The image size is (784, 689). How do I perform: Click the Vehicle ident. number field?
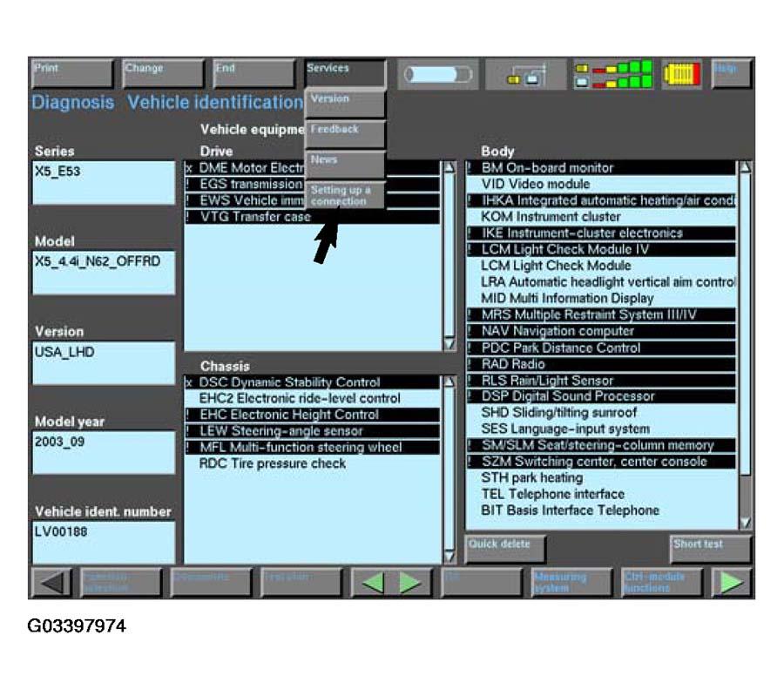pyautogui.click(x=104, y=541)
